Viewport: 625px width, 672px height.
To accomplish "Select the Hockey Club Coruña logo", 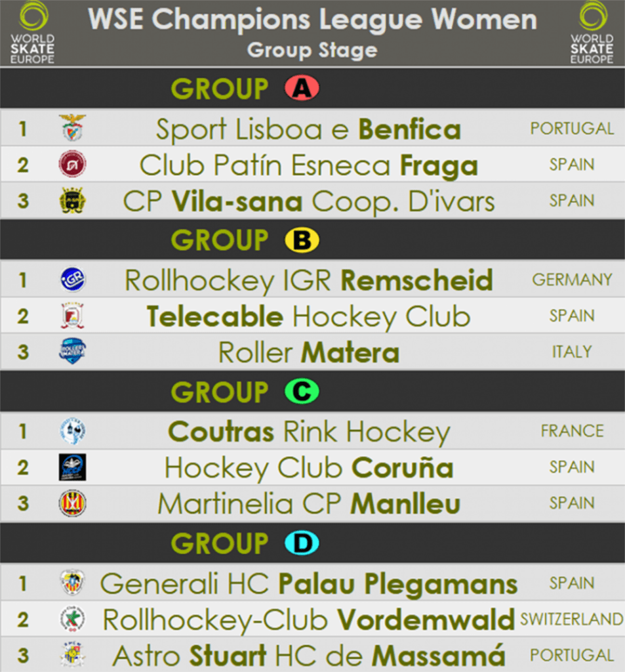I will (x=72, y=467).
